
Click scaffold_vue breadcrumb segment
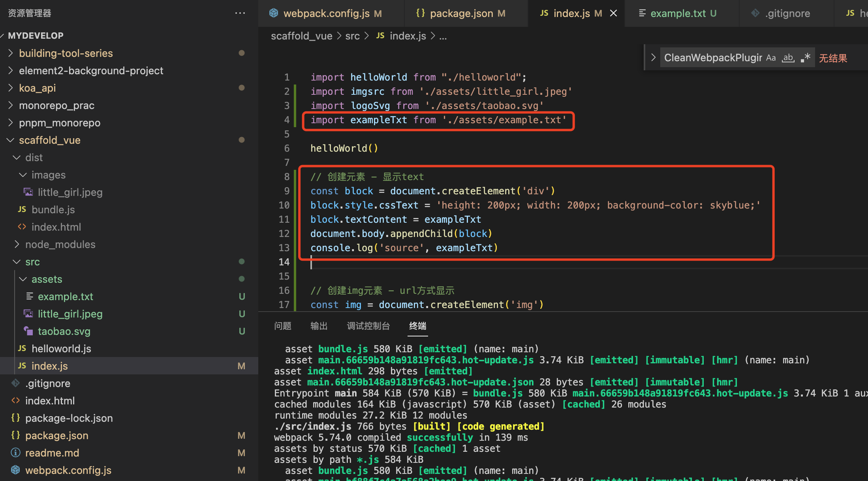point(302,36)
